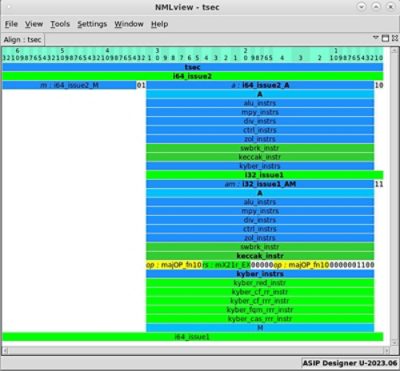Select the A row under i32_issue1_AM
Viewport: 400px width, 371px height.
pos(260,193)
